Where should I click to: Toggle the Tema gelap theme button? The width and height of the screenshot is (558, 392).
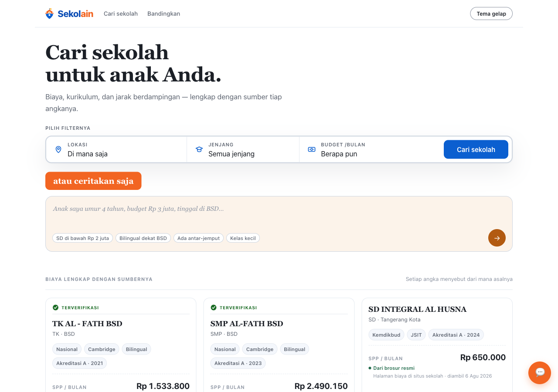point(491,14)
